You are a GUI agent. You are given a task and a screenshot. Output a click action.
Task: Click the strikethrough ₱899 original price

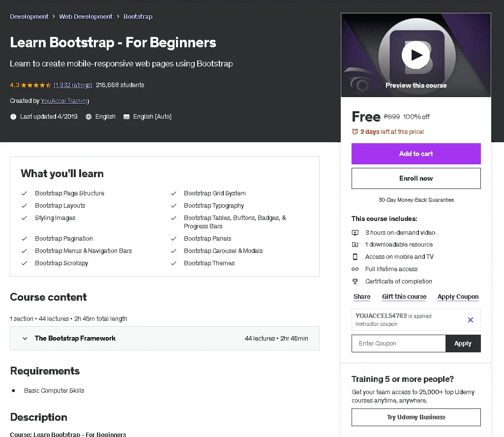392,117
